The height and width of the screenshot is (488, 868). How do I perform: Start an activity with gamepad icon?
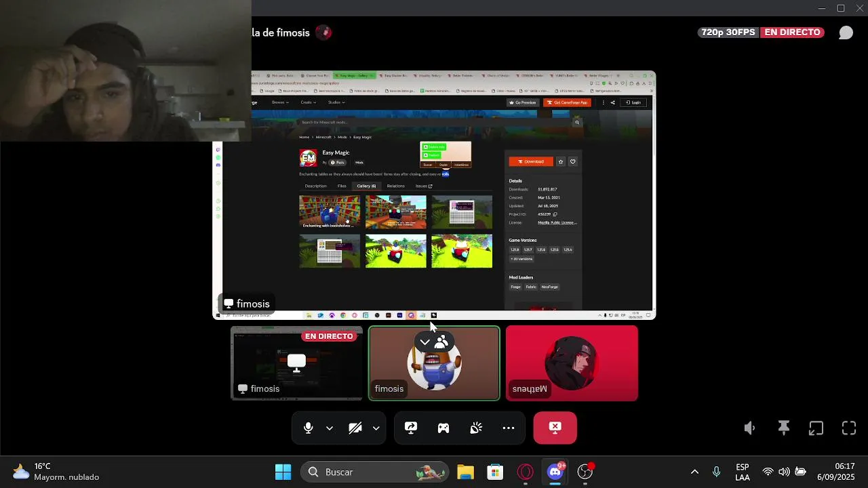[443, 428]
